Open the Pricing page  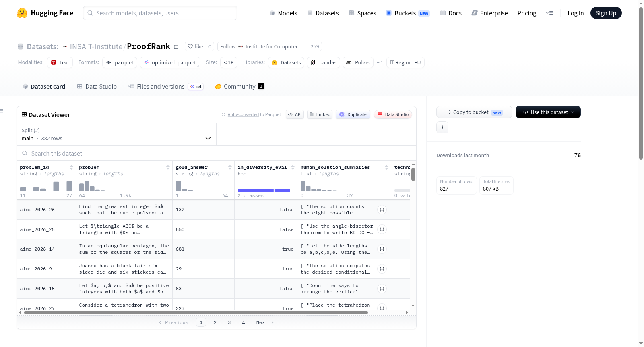coord(527,13)
